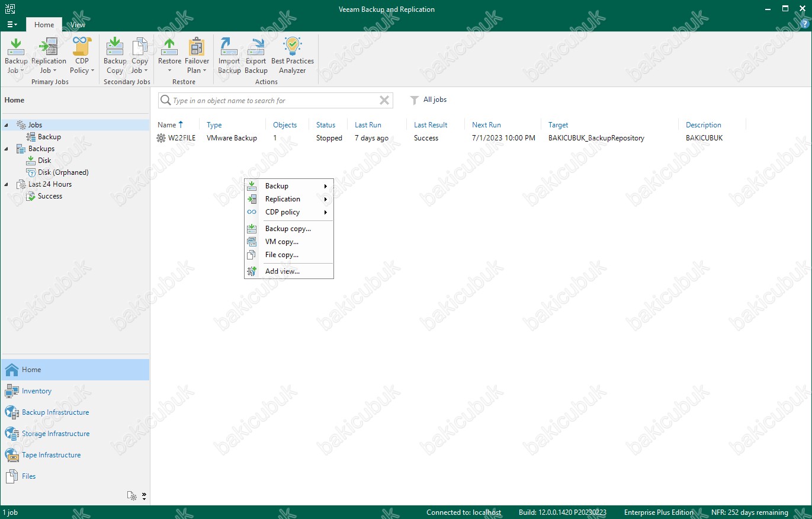Sort the list by Name column

click(171, 125)
